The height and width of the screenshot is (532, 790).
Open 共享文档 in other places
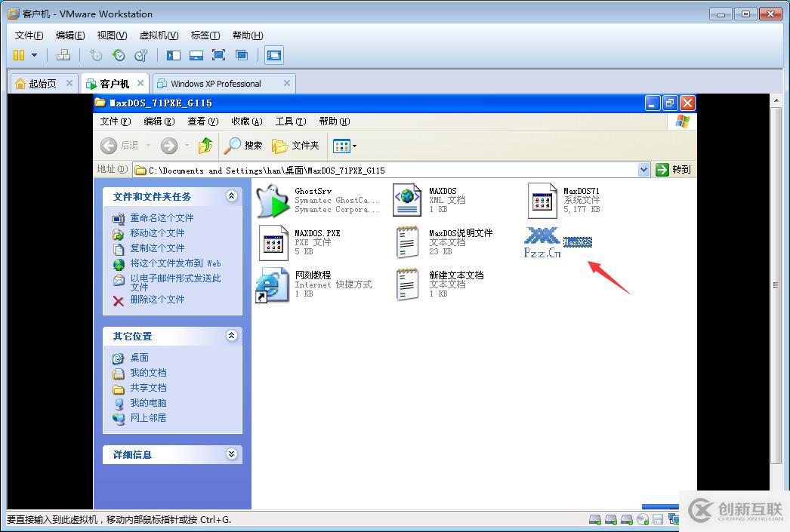[x=148, y=388]
